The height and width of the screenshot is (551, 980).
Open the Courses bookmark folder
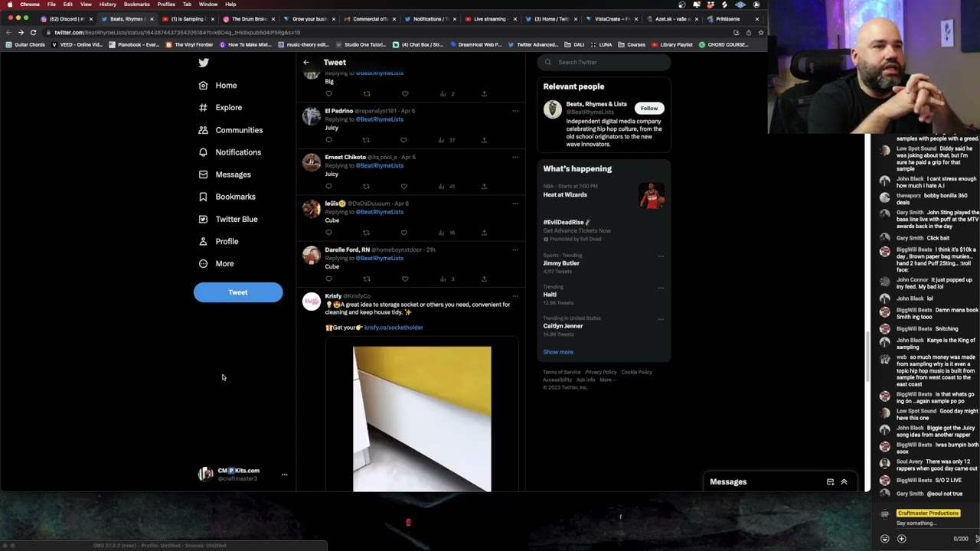632,44
